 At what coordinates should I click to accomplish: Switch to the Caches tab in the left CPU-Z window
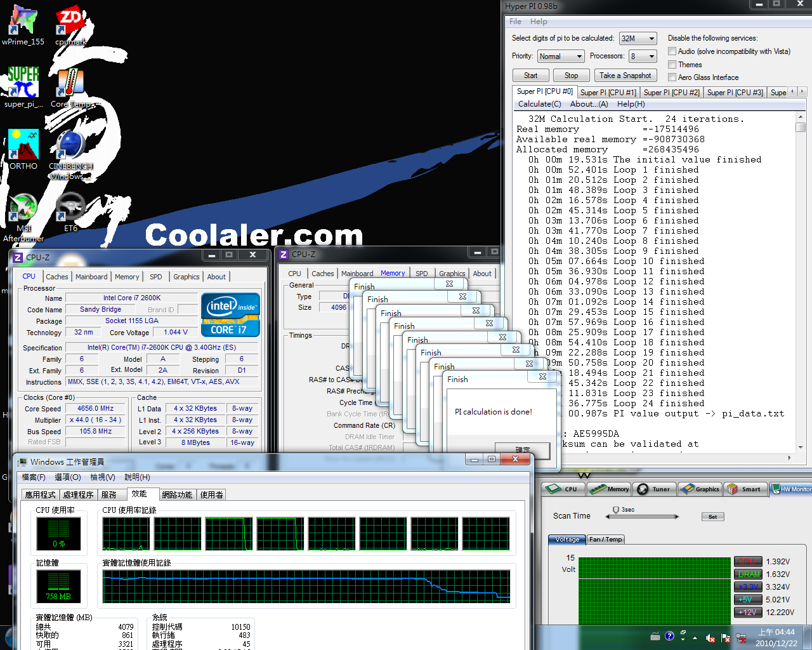[x=56, y=277]
